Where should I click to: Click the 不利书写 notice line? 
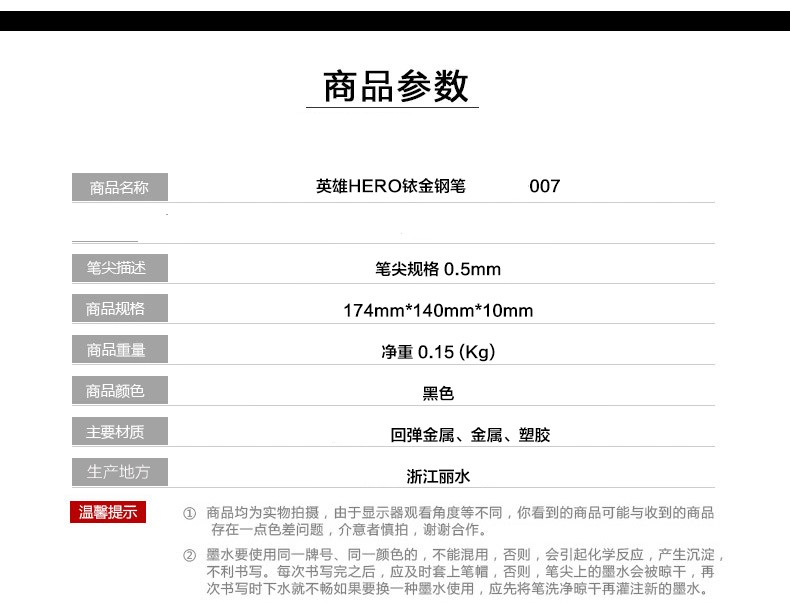[460, 571]
